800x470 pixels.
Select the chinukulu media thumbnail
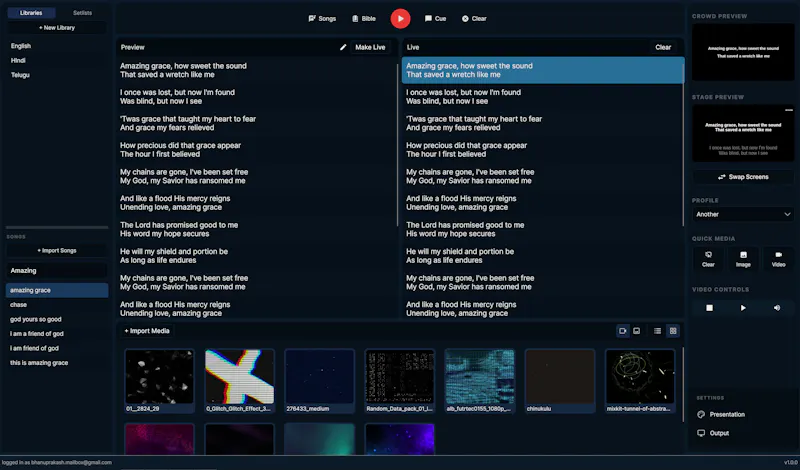pyautogui.click(x=560, y=381)
